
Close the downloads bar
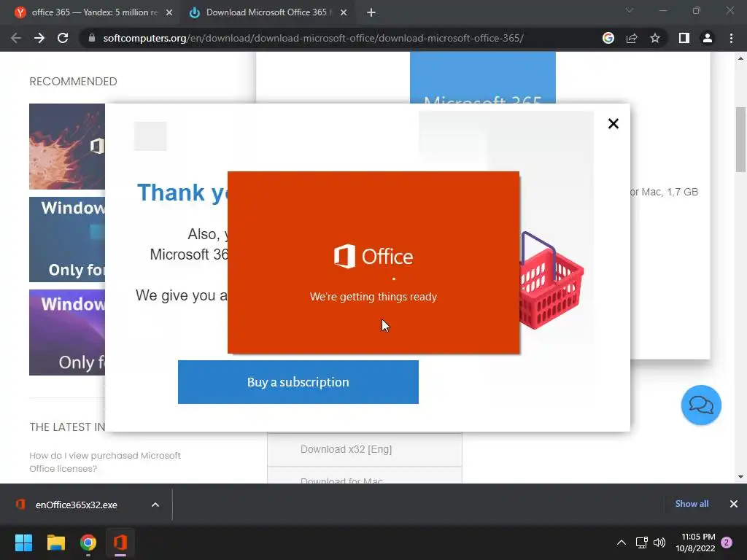pos(734,504)
